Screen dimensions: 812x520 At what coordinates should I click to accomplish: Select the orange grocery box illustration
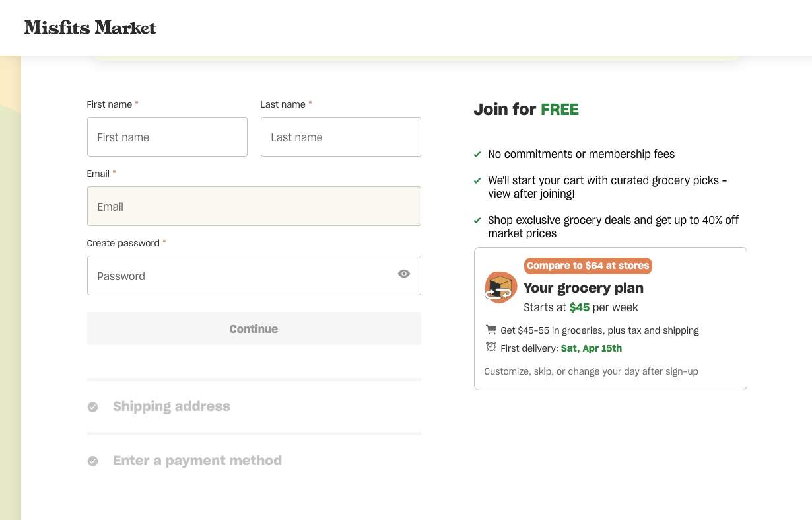500,287
